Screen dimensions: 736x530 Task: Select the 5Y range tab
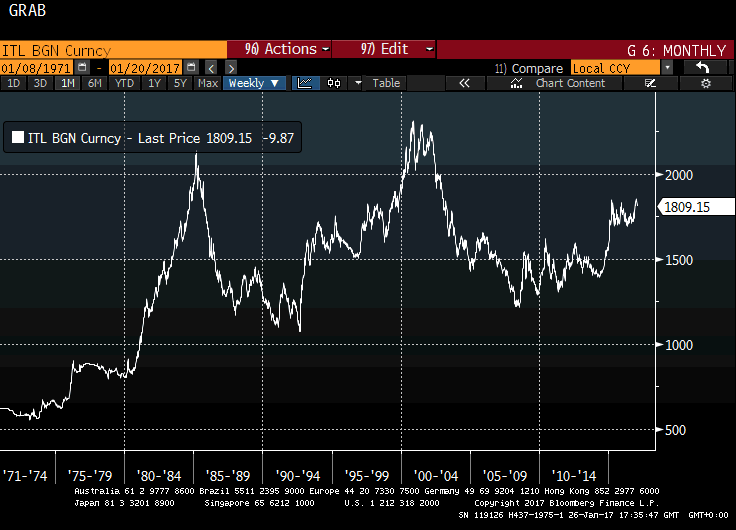coord(181,83)
